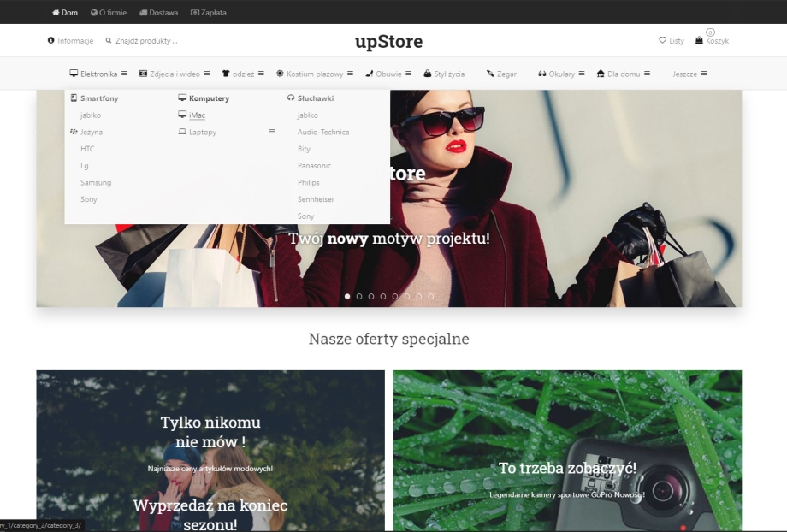Viewport: 787px width, 532px height.
Task: Click the globe icon beside O firmie
Action: [94, 12]
